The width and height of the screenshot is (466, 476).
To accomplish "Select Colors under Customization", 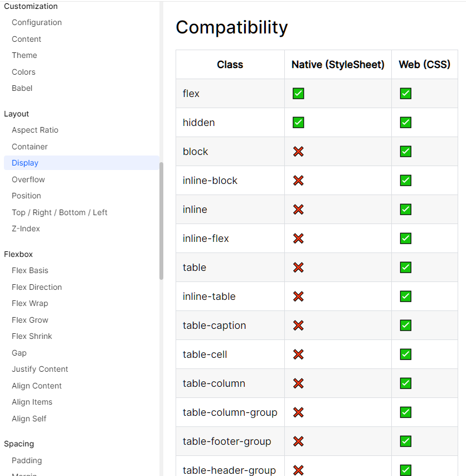I will pyautogui.click(x=23, y=72).
